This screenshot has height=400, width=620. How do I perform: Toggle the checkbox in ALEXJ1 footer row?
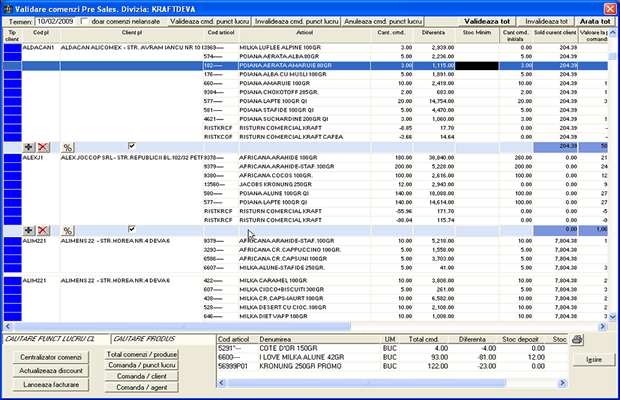(132, 229)
